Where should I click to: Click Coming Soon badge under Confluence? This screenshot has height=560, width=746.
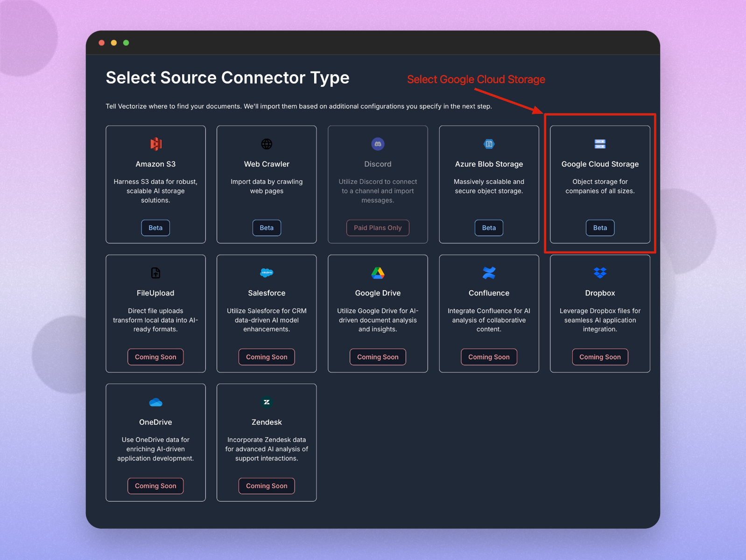pyautogui.click(x=489, y=357)
